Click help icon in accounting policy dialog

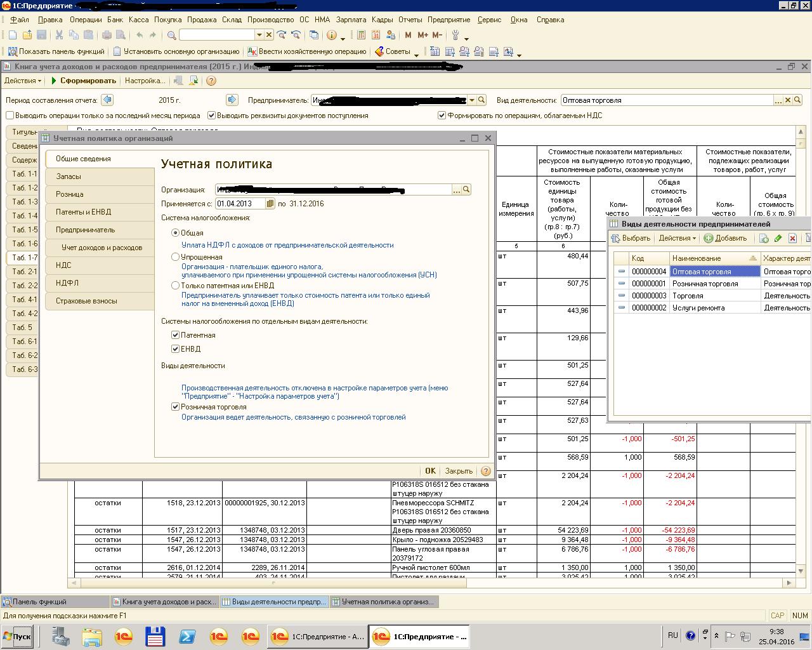pos(486,471)
